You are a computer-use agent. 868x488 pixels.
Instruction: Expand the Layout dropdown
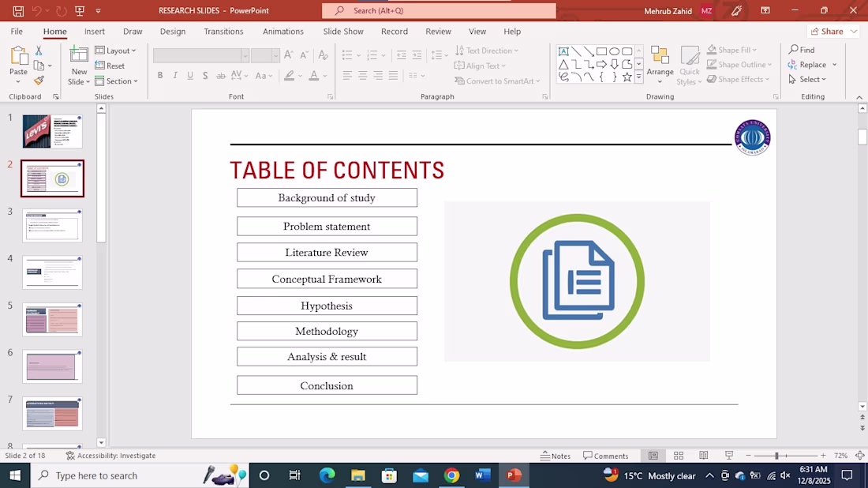click(116, 51)
